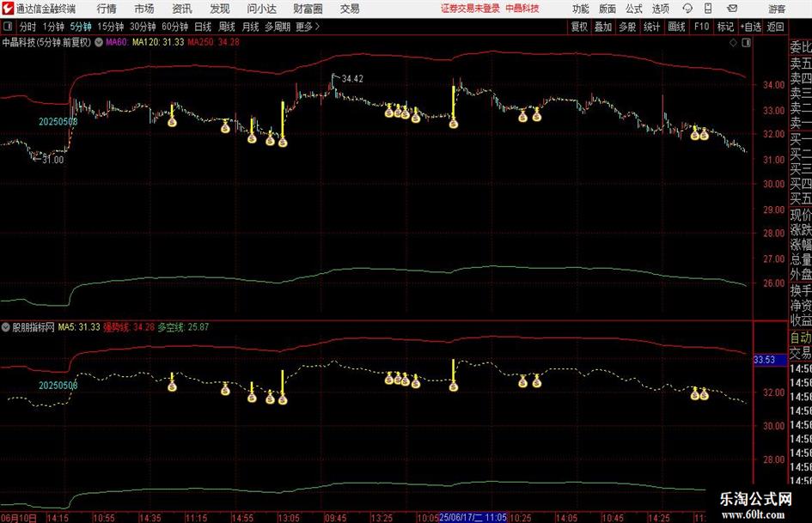
Task: Expand the 更多 periods list
Action: coord(308,27)
